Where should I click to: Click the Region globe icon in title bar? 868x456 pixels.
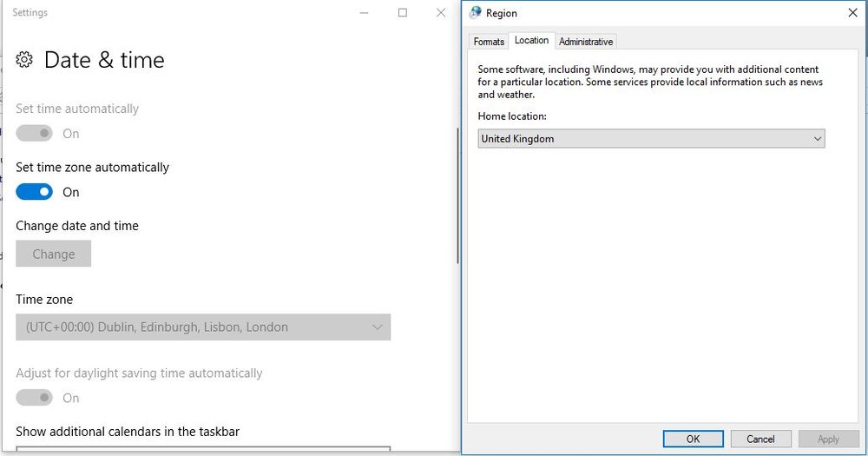coord(475,13)
